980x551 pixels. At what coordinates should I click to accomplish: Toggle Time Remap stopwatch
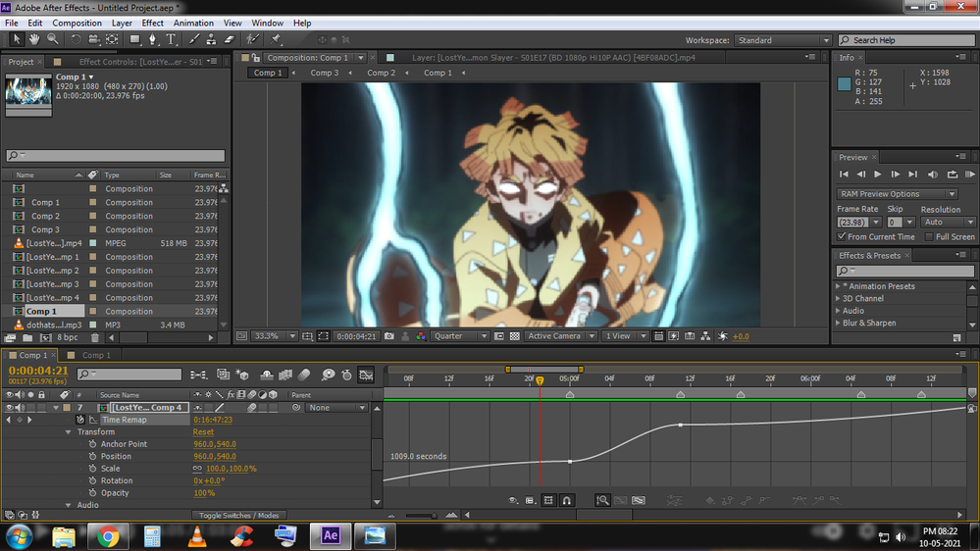pos(80,420)
